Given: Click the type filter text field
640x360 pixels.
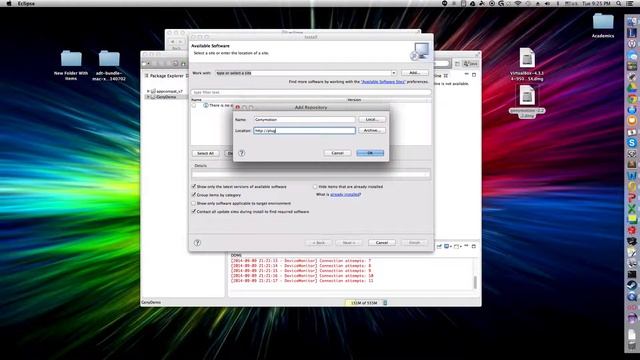Looking at the screenshot, I should [311, 92].
